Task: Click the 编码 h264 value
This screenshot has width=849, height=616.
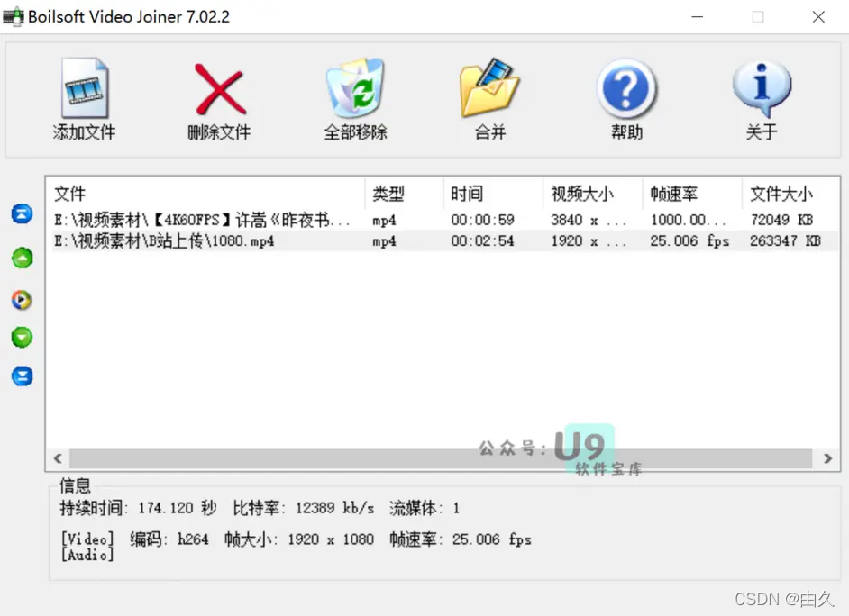Action: point(193,539)
